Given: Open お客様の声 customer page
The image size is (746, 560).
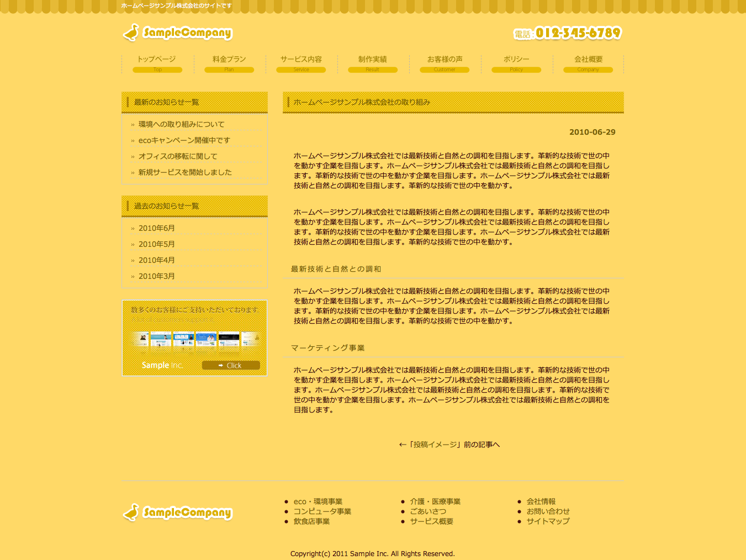Looking at the screenshot, I should [445, 63].
